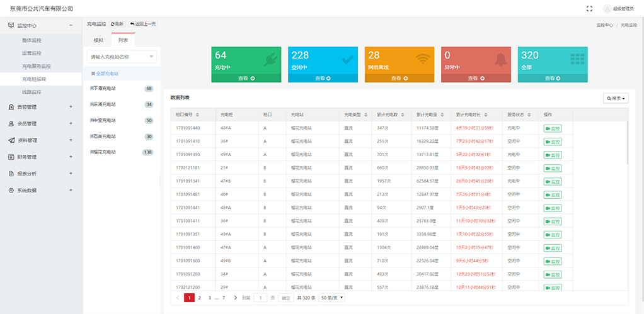Sort table by 枪口编号 column arrows
The image size is (644, 314).
198,115
